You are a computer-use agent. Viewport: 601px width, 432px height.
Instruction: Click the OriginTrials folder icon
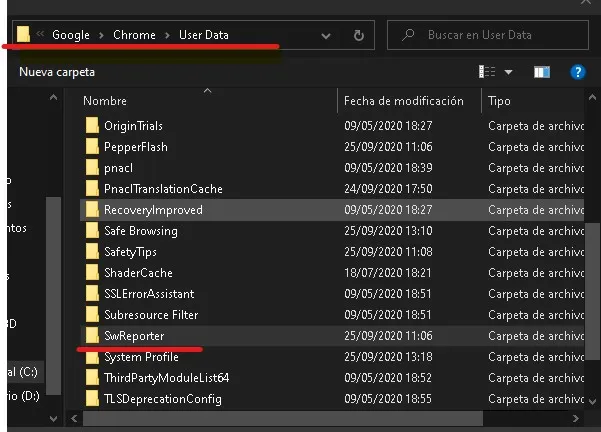coord(92,126)
